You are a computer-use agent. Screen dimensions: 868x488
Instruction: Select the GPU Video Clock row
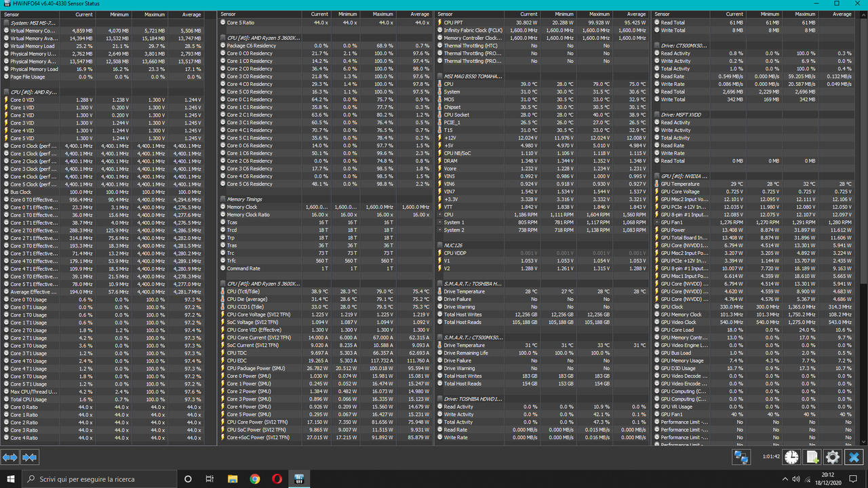tap(754, 322)
